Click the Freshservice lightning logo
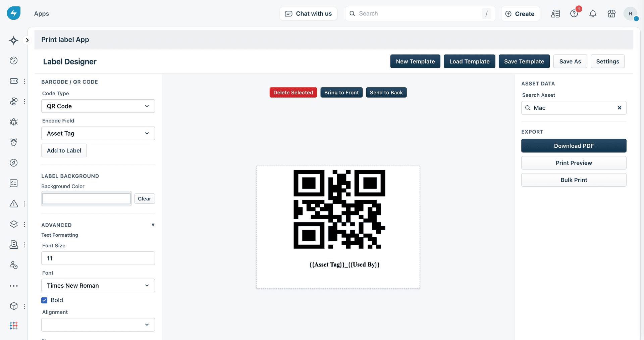Viewport: 644px width, 340px height. 14,13
